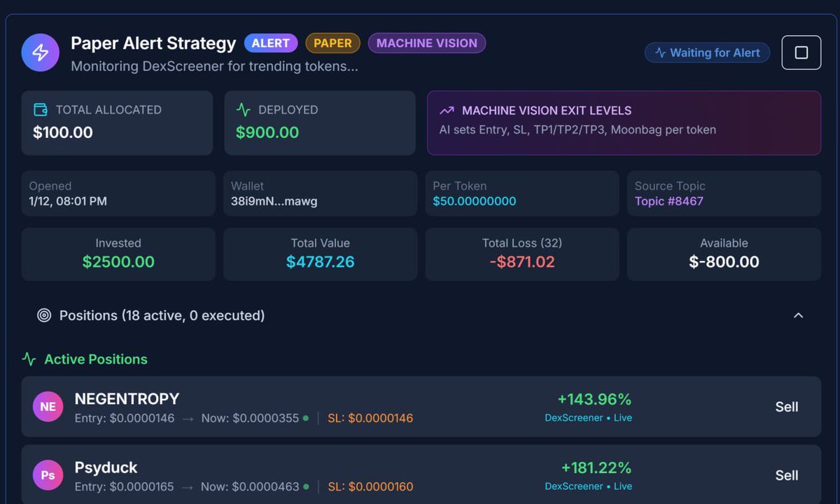Click the stop square button

tap(801, 52)
